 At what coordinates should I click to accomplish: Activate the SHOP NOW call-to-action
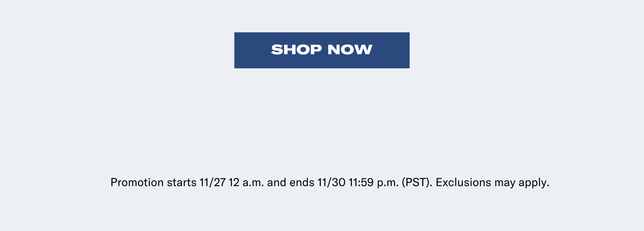point(321,50)
